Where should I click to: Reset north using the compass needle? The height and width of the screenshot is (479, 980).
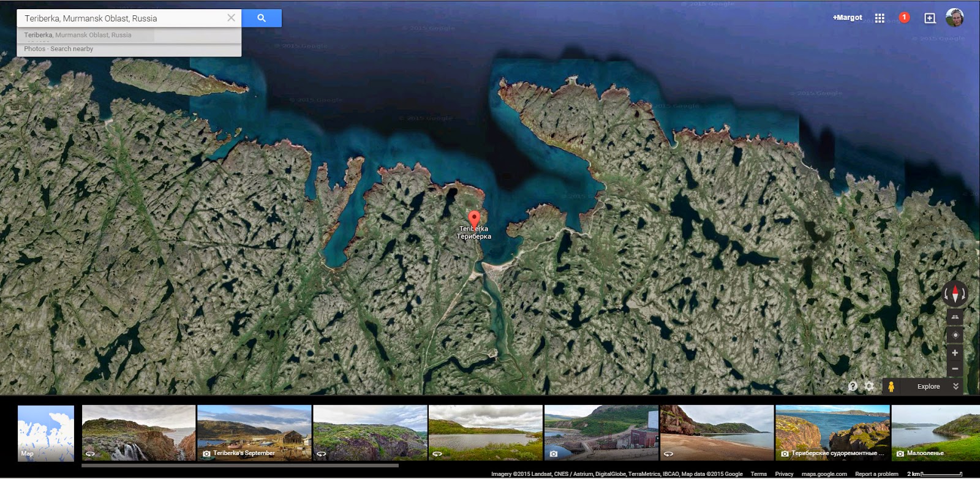pos(955,295)
